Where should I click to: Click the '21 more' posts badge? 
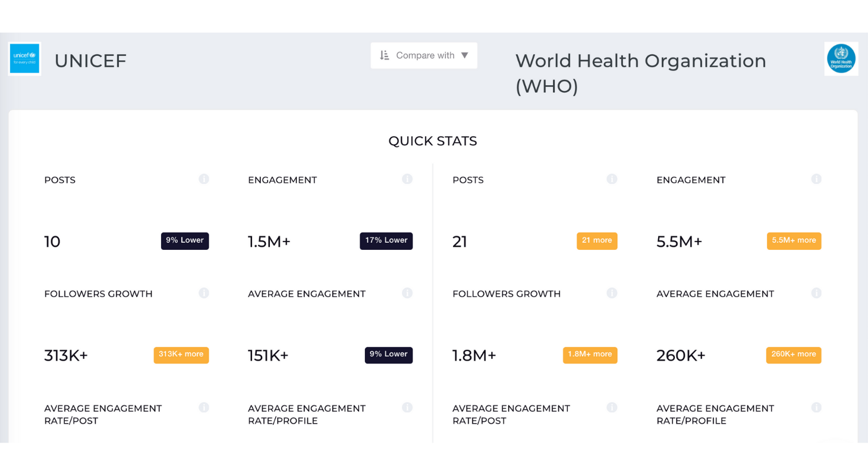pyautogui.click(x=597, y=241)
